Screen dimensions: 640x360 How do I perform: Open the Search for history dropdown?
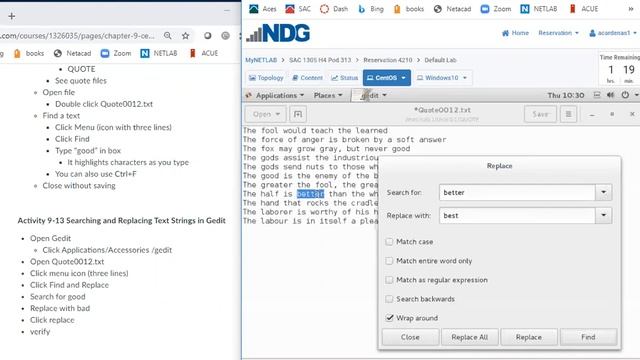(603, 192)
